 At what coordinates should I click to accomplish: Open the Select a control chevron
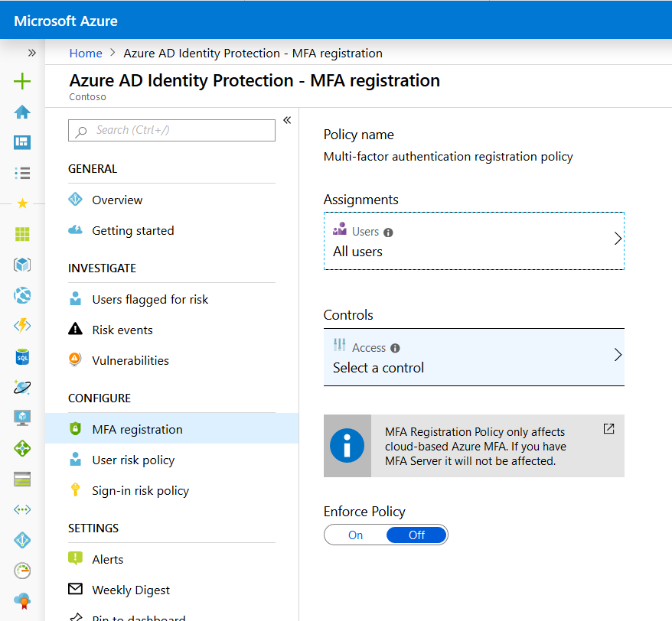(618, 355)
